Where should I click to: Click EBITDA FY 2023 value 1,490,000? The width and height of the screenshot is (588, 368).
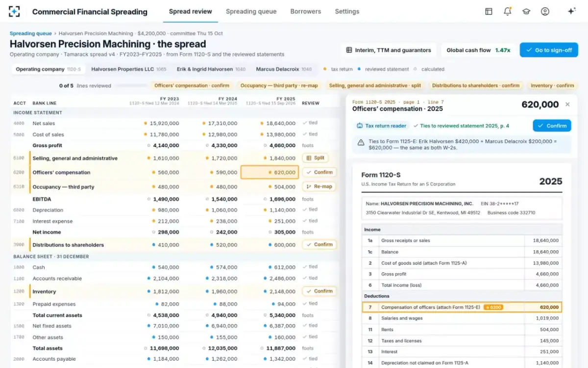(x=166, y=199)
